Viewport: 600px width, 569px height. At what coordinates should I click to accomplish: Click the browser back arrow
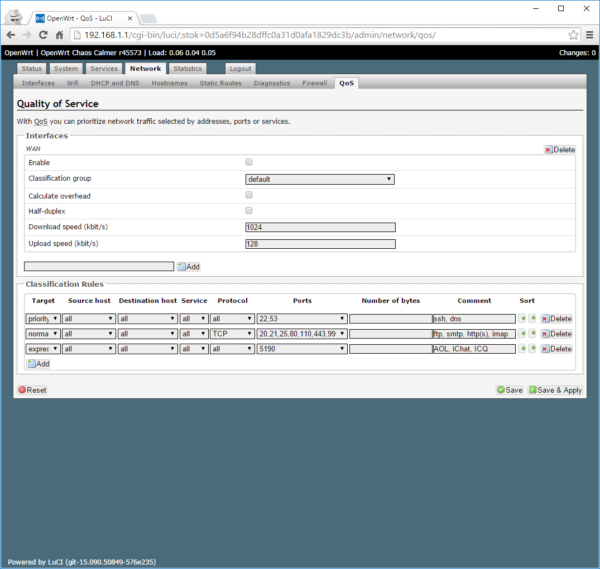[16, 34]
